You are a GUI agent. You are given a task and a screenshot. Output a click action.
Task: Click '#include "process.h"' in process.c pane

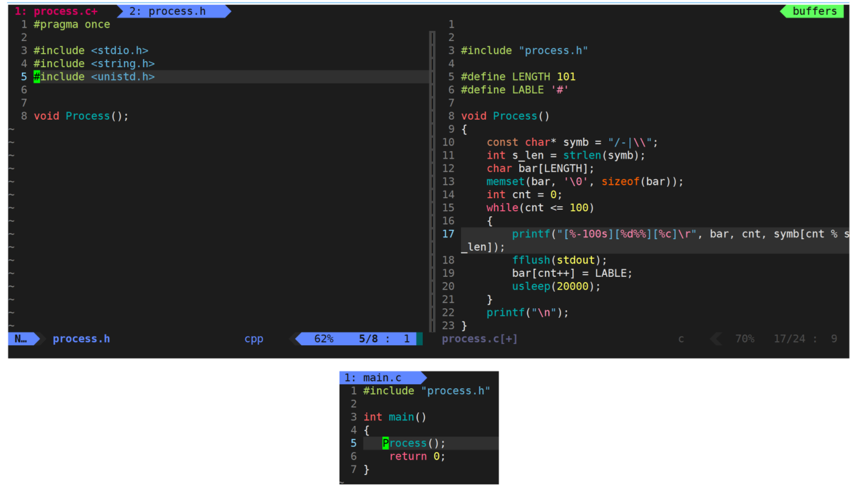click(x=524, y=51)
